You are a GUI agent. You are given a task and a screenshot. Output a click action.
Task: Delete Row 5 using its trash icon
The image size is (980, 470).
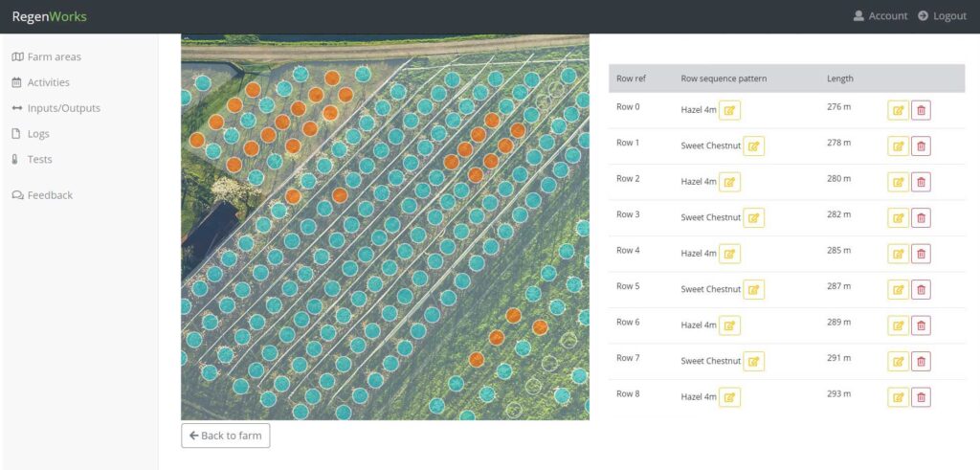pyautogui.click(x=921, y=289)
